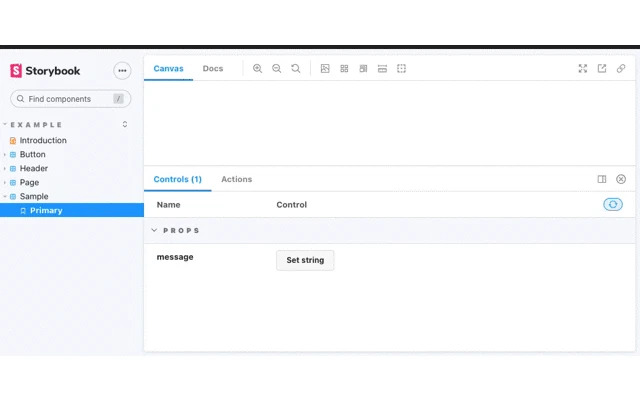Image resolution: width=640 pixels, height=400 pixels.
Task: Change addons panel orientation
Action: (602, 179)
